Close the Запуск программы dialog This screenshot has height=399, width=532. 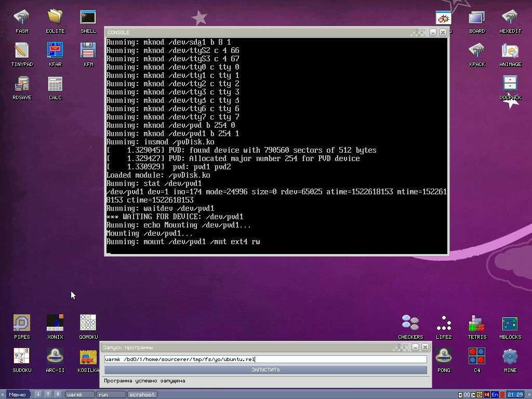(x=425, y=347)
